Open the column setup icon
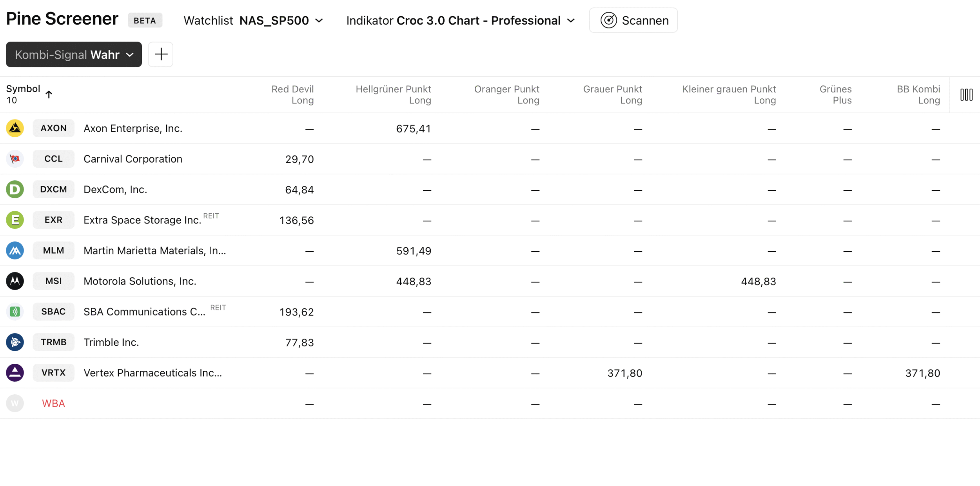This screenshot has height=486, width=980. (966, 94)
